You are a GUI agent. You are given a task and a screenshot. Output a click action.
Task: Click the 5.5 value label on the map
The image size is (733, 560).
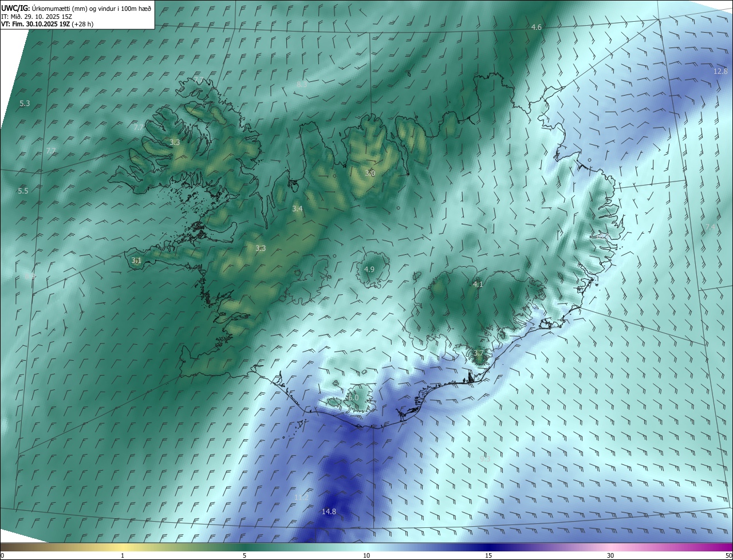tap(23, 191)
